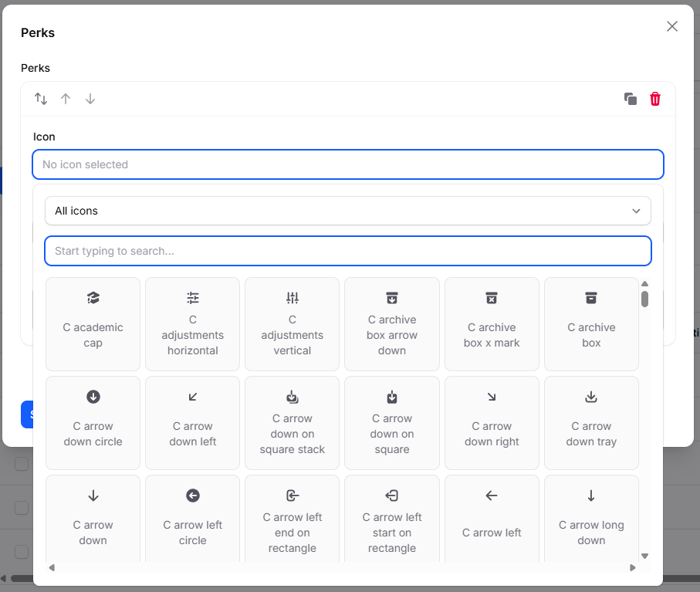Select the C arrow left circle icon
The image size is (700, 592).
point(192,522)
